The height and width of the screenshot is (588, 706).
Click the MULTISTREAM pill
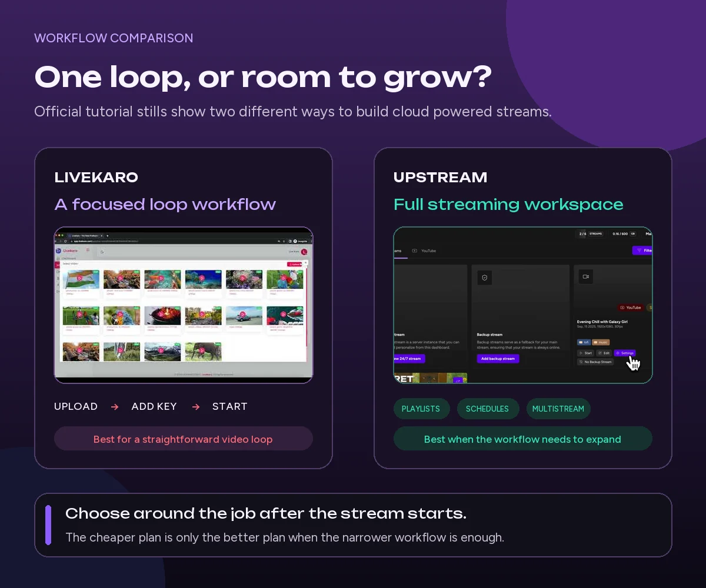tap(558, 409)
